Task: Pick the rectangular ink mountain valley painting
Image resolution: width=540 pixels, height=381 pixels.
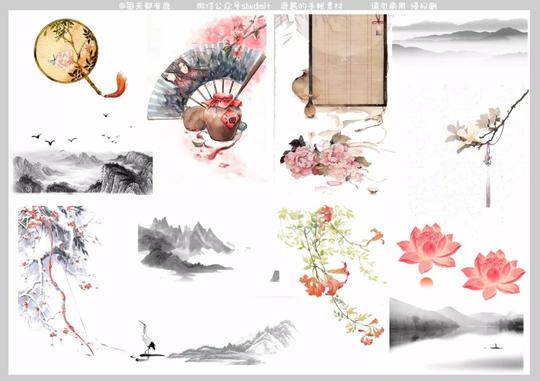Action: click(x=83, y=172)
